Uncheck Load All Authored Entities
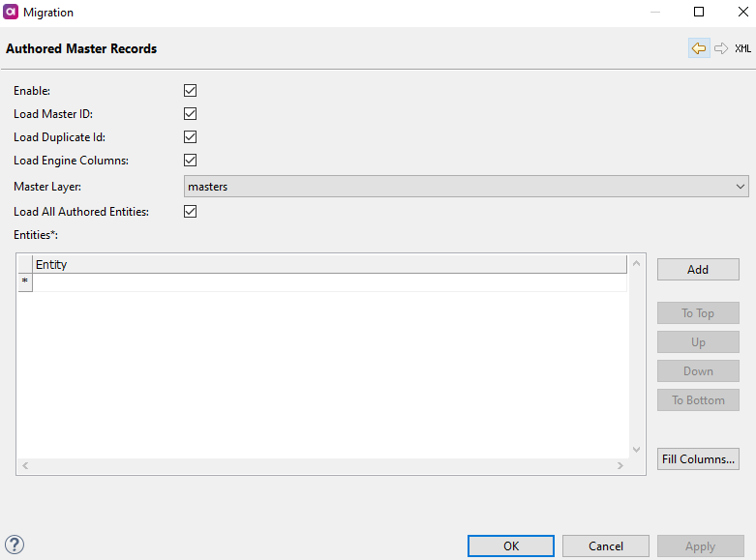756x560 pixels. click(x=191, y=212)
